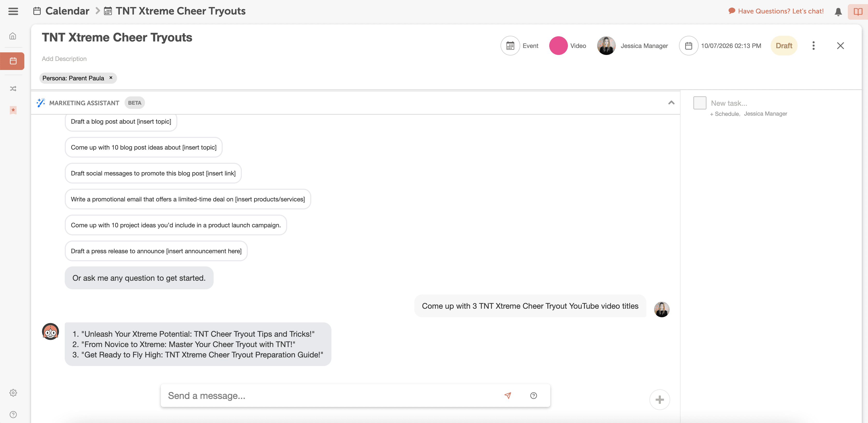Click the notifications bell icon
This screenshot has width=868, height=423.
(x=838, y=12)
